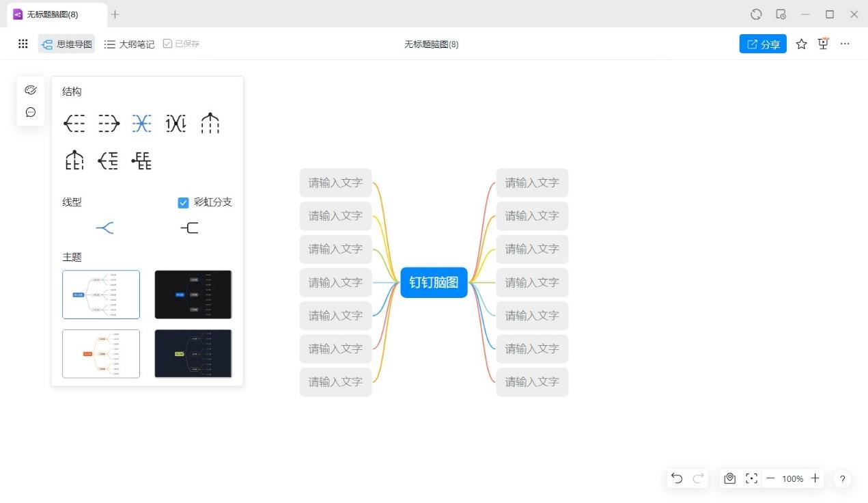Select the left-pointing mind map structure
The width and height of the screenshot is (868, 503).
point(74,123)
